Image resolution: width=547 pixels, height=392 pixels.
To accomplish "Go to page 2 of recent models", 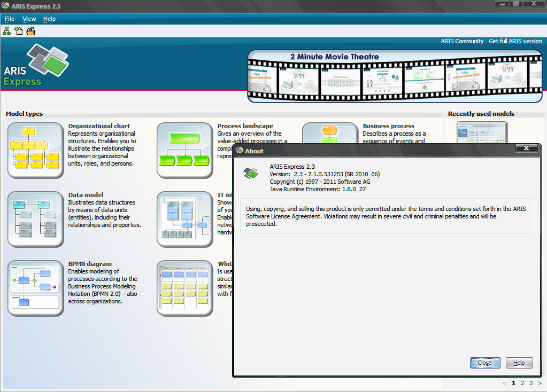I will (x=522, y=383).
